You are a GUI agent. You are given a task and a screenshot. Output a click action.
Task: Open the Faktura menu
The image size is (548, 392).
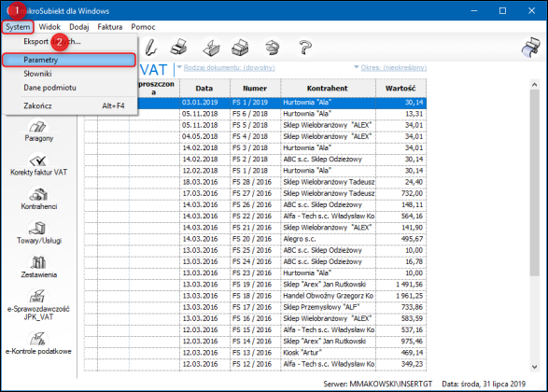click(x=110, y=27)
